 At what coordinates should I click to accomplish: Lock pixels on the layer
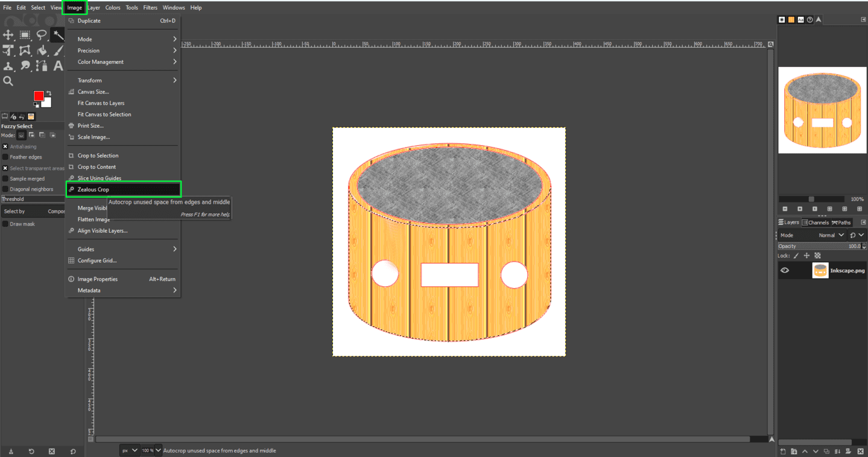click(x=796, y=256)
